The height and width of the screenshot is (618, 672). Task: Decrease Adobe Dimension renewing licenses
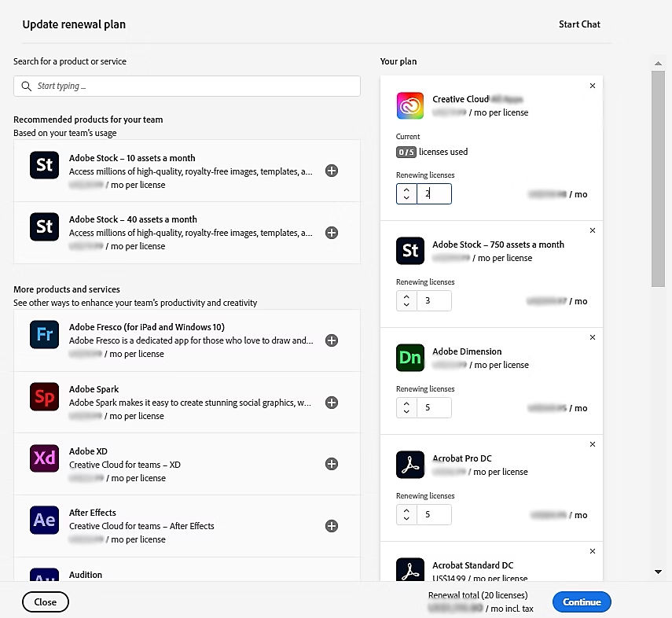406,412
